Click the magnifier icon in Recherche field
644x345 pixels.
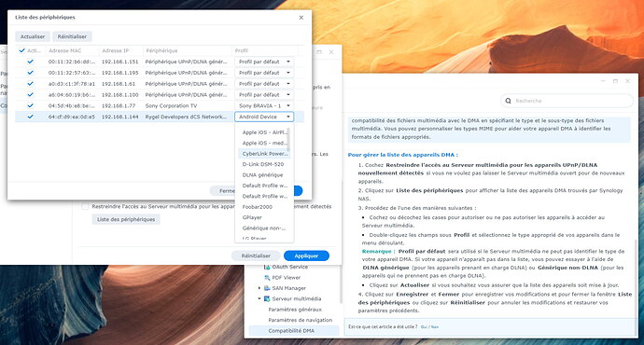click(508, 101)
